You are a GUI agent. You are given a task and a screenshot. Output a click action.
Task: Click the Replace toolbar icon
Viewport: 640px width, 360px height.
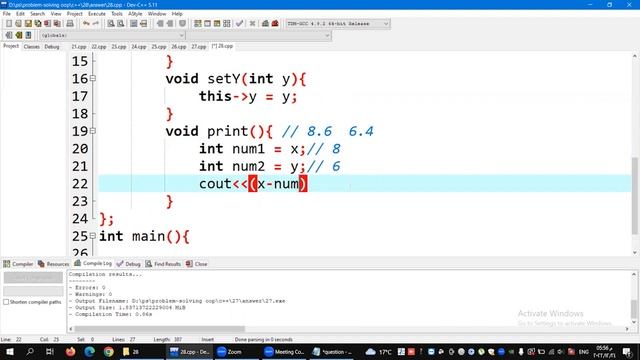pyautogui.click(x=120, y=24)
